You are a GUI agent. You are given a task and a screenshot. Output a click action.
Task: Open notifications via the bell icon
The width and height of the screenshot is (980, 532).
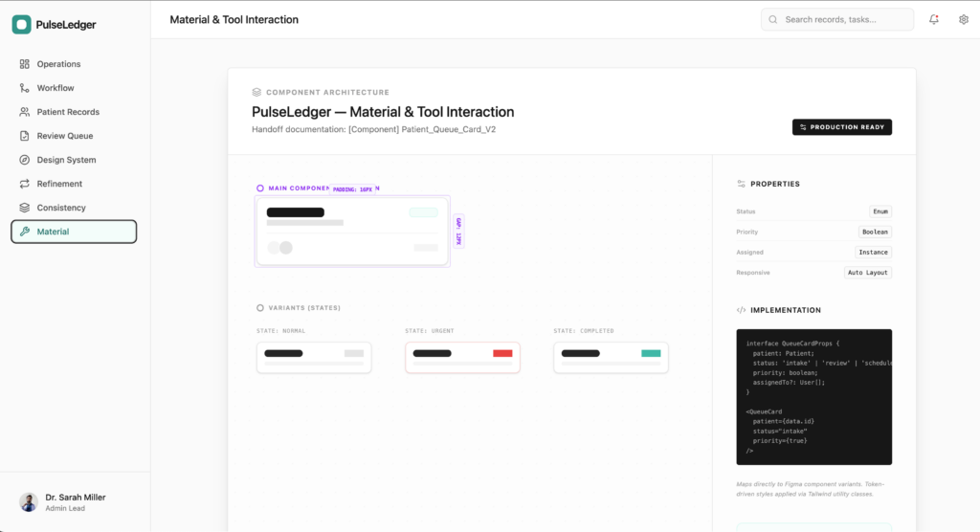point(934,19)
